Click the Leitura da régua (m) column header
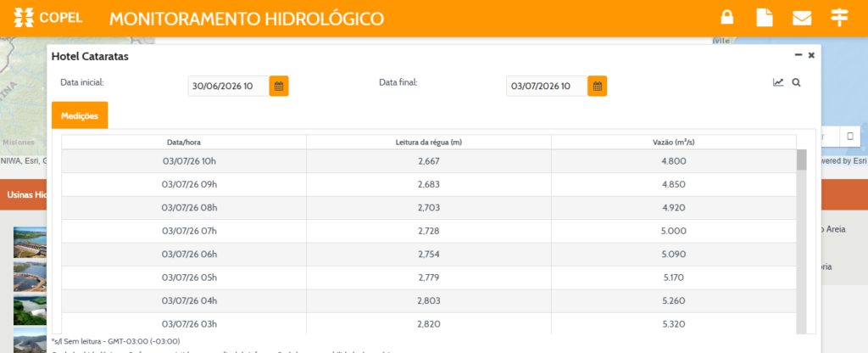Image resolution: width=868 pixels, height=353 pixels. coord(429,142)
